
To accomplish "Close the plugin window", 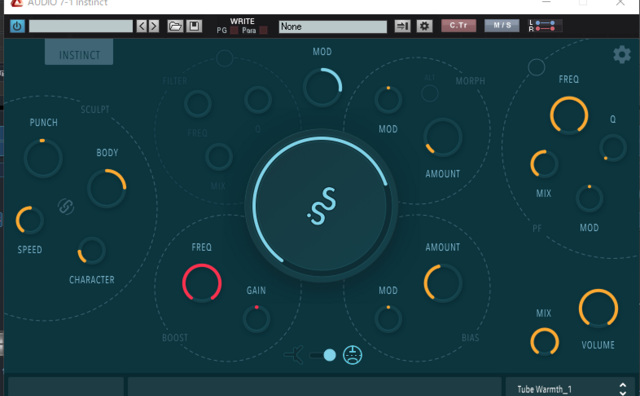I will point(620,2).
